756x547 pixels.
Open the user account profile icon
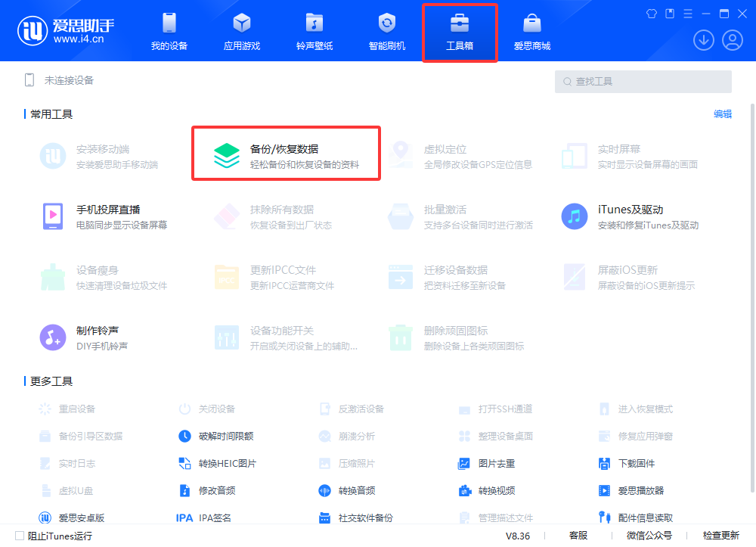(x=732, y=40)
